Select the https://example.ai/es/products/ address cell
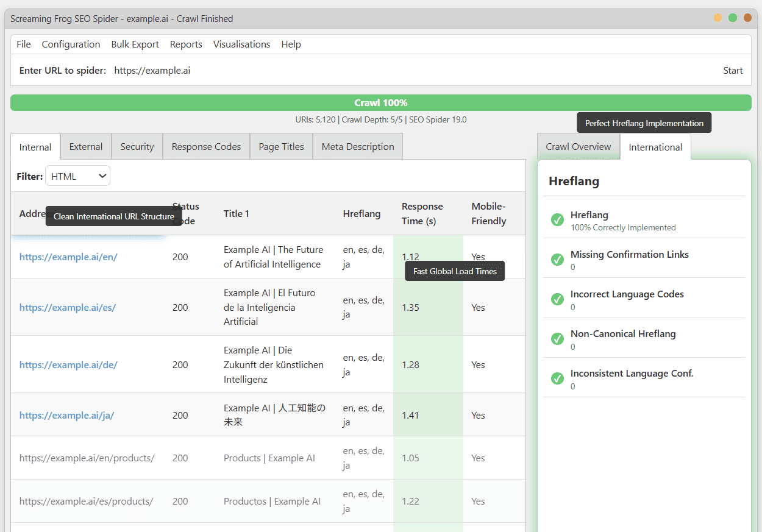 click(86, 502)
